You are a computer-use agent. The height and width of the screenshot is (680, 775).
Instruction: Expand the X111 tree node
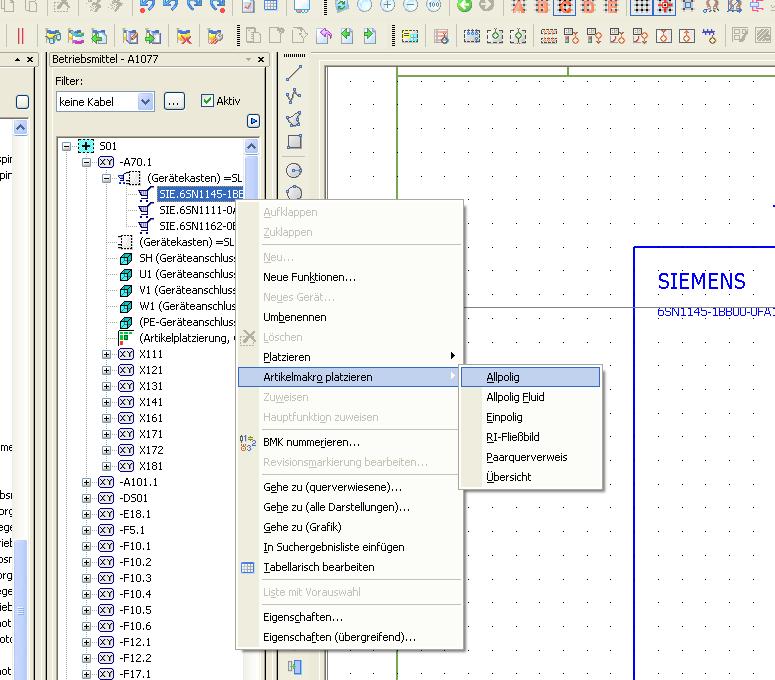[107, 354]
